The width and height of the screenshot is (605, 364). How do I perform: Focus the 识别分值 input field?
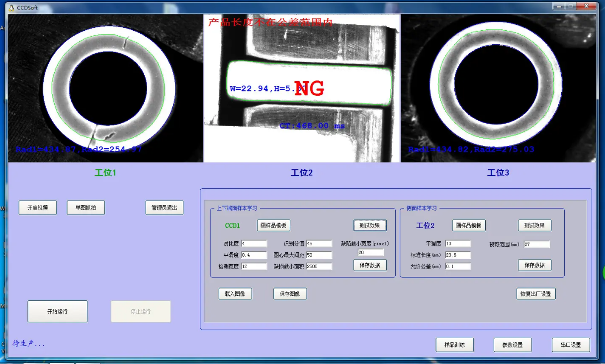[x=319, y=244]
